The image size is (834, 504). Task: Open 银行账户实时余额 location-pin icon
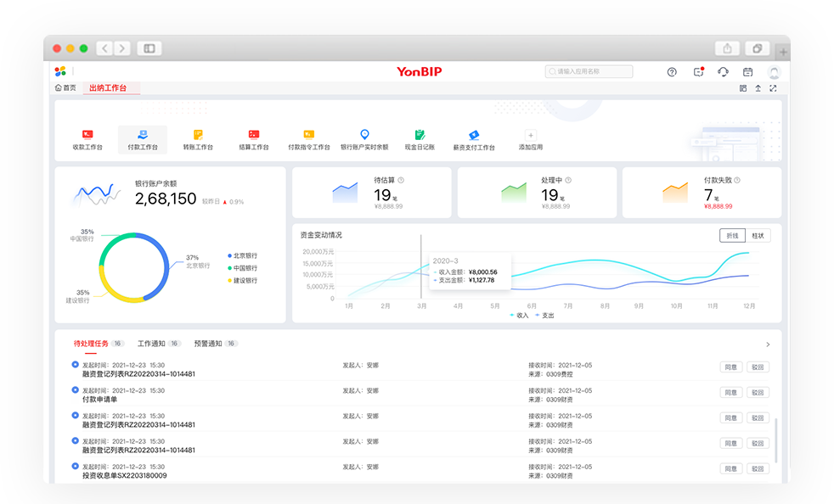[x=364, y=135]
